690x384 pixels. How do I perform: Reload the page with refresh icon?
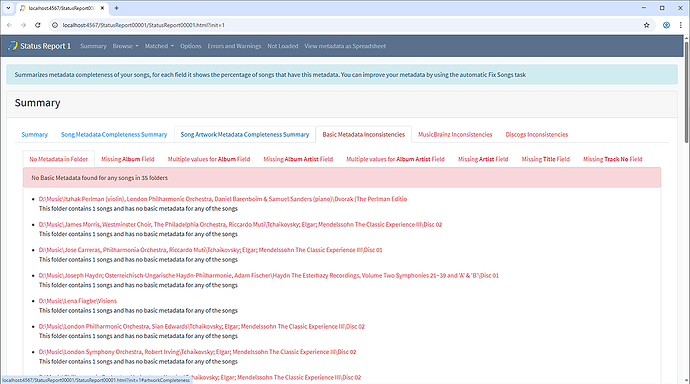[38, 25]
